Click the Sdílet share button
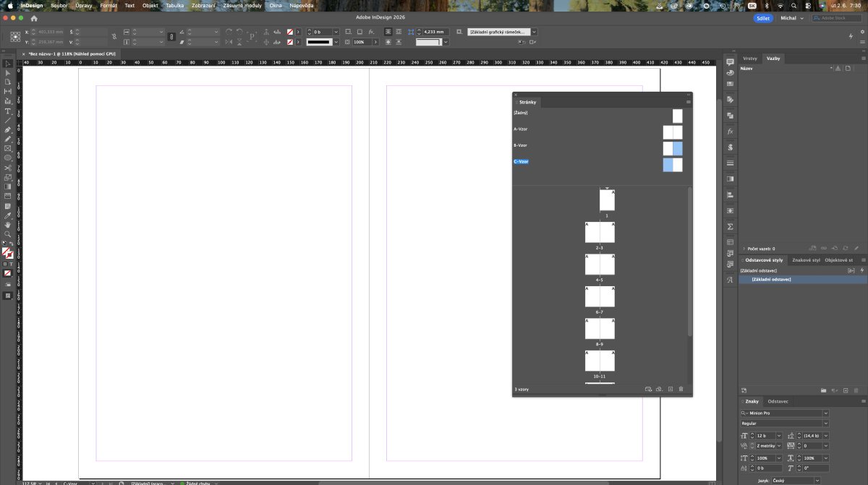The width and height of the screenshot is (868, 485). (x=763, y=18)
